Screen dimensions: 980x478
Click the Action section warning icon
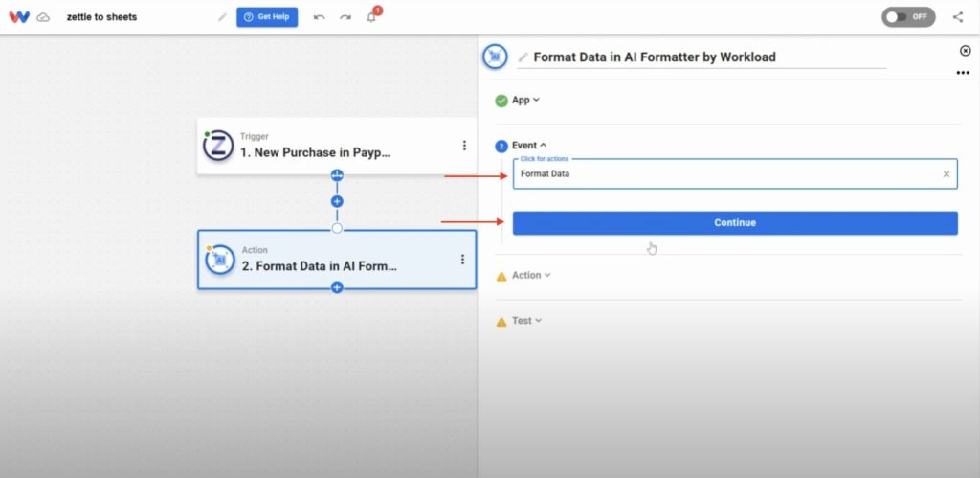coord(501,276)
